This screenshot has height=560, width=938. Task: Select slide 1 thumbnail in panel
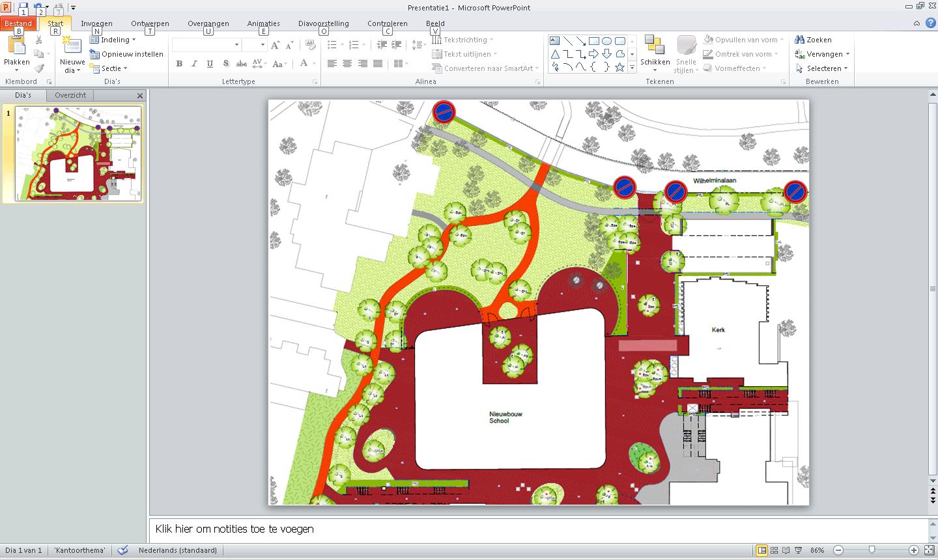[x=78, y=154]
